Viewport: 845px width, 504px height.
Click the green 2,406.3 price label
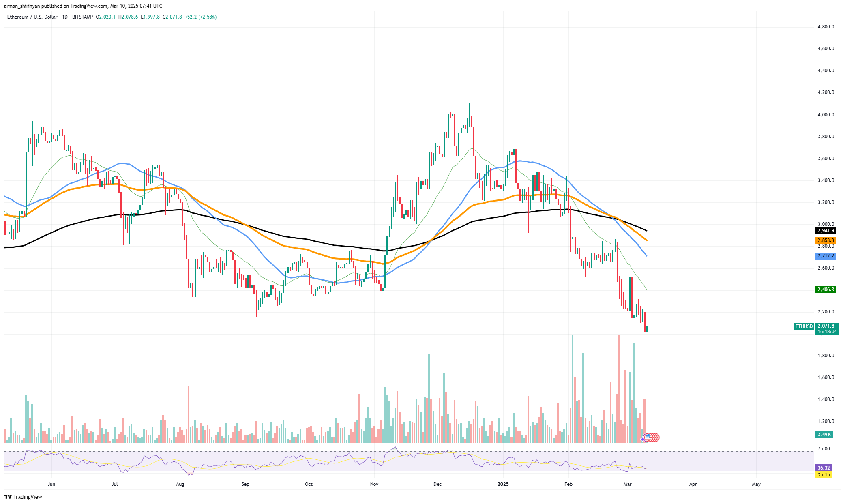coord(826,290)
